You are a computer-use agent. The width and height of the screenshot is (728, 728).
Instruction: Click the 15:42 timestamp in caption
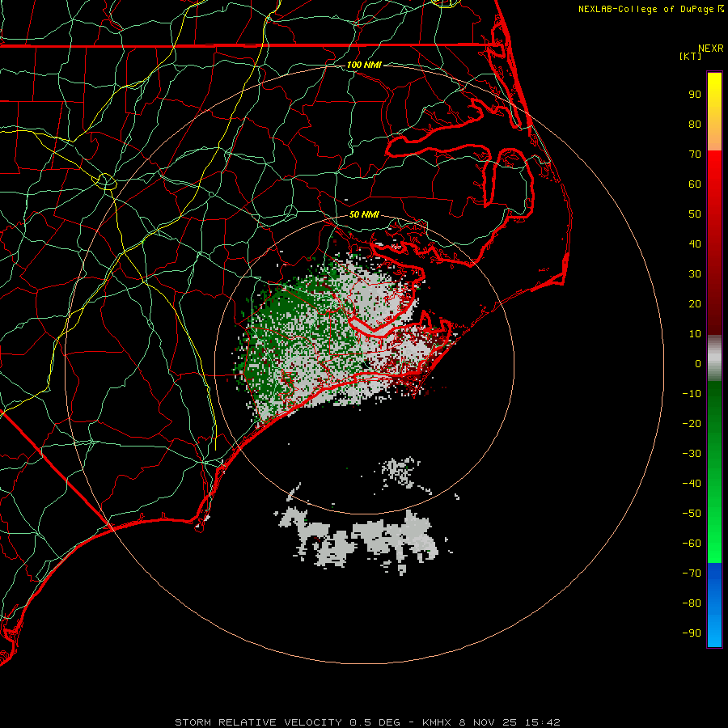542,722
